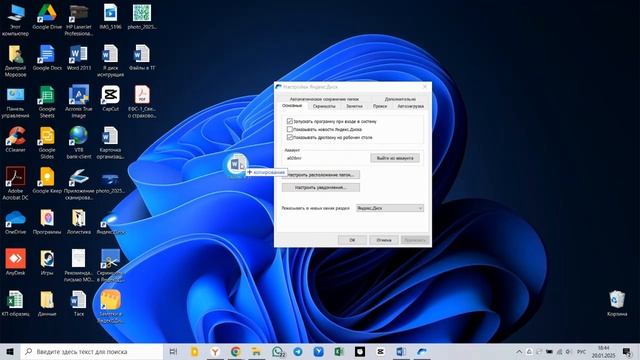This screenshot has width=640, height=360.
Task: Click the Windows search box in taskbar
Action: click(91, 351)
